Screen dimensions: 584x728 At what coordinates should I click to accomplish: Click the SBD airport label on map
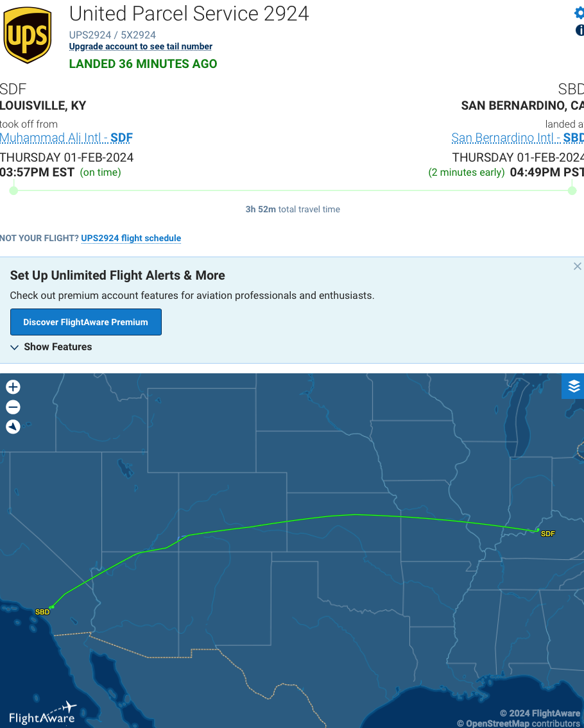click(42, 612)
